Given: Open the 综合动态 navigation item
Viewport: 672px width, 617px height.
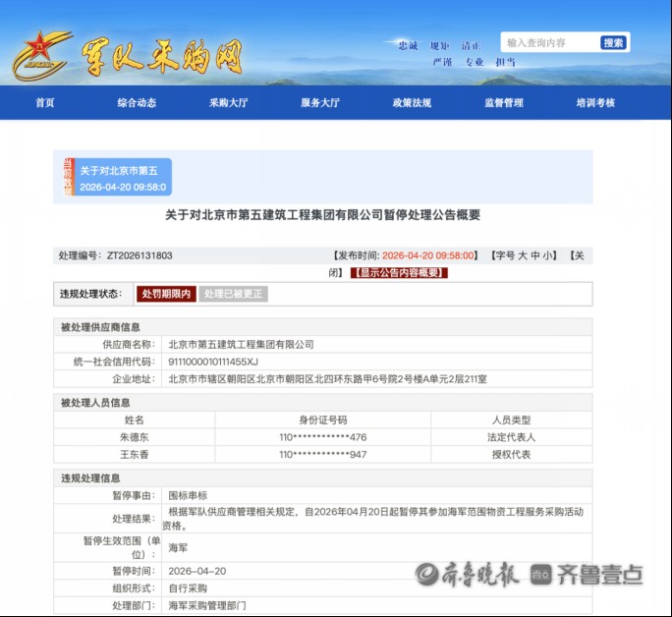Looking at the screenshot, I should [137, 103].
